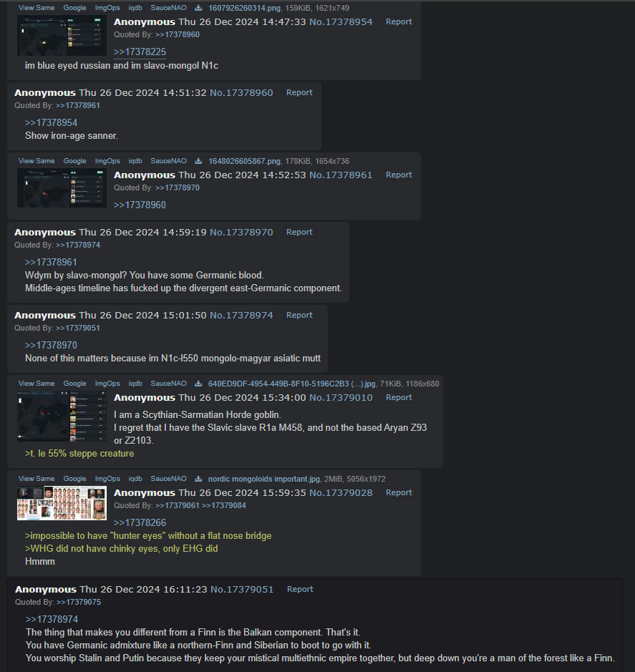Follow quote link >>17378266 in post 17379028
This screenshot has width=635, height=672.
click(x=140, y=523)
